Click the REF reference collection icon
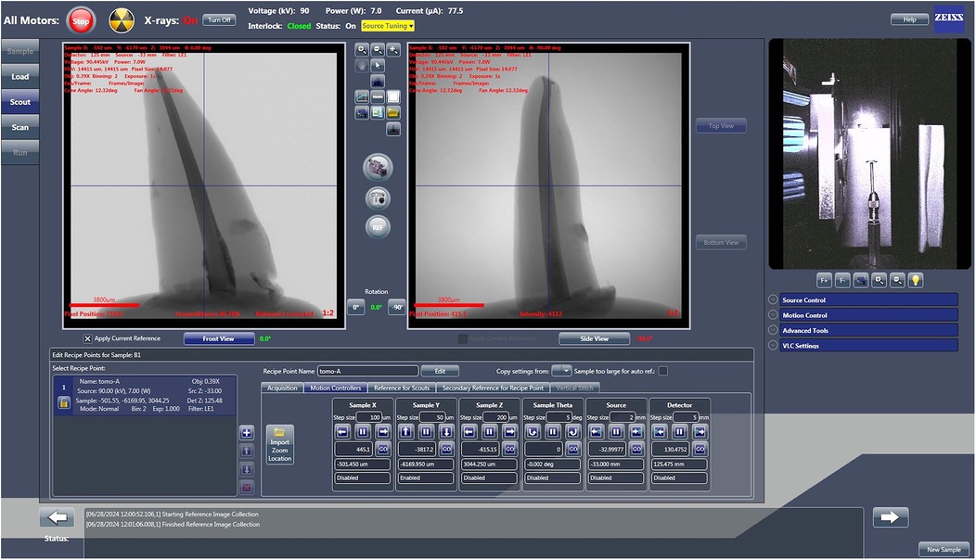Image resolution: width=976 pixels, height=560 pixels. tap(378, 227)
